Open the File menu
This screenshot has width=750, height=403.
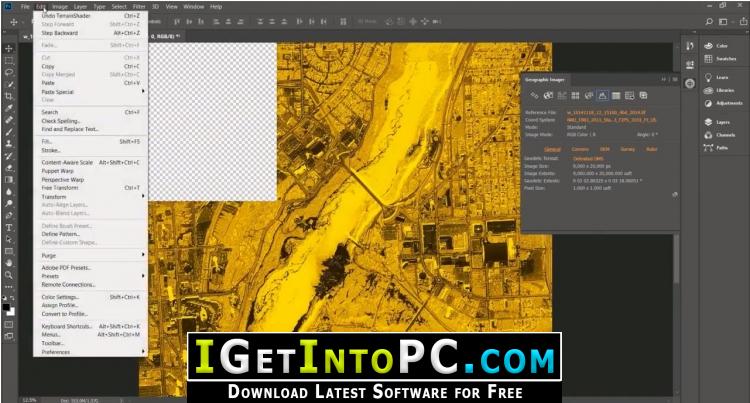25,7
